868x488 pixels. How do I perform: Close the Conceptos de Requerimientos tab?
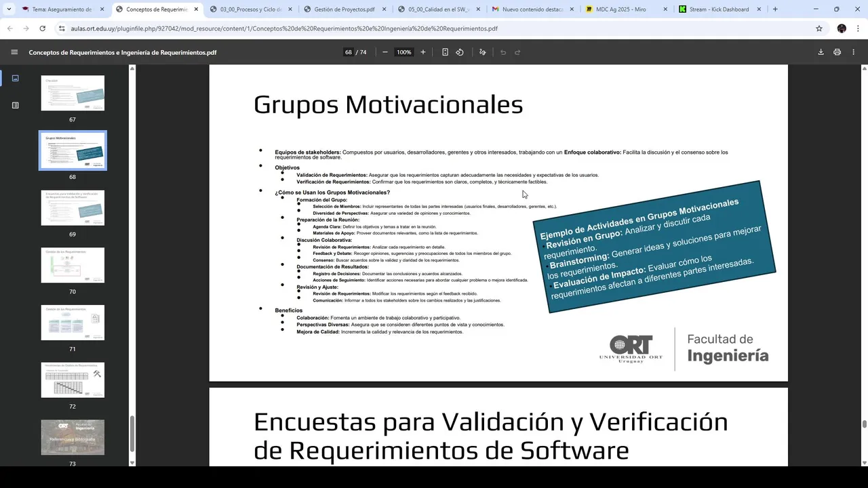196,9
